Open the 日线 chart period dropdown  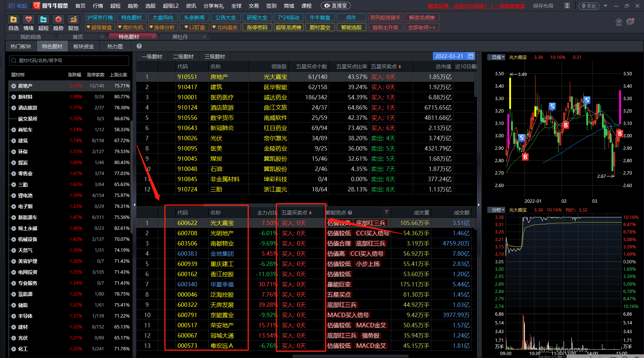(498, 57)
